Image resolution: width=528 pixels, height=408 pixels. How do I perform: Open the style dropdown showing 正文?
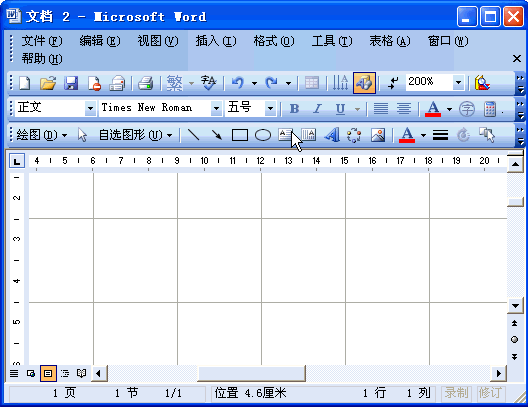[x=90, y=109]
